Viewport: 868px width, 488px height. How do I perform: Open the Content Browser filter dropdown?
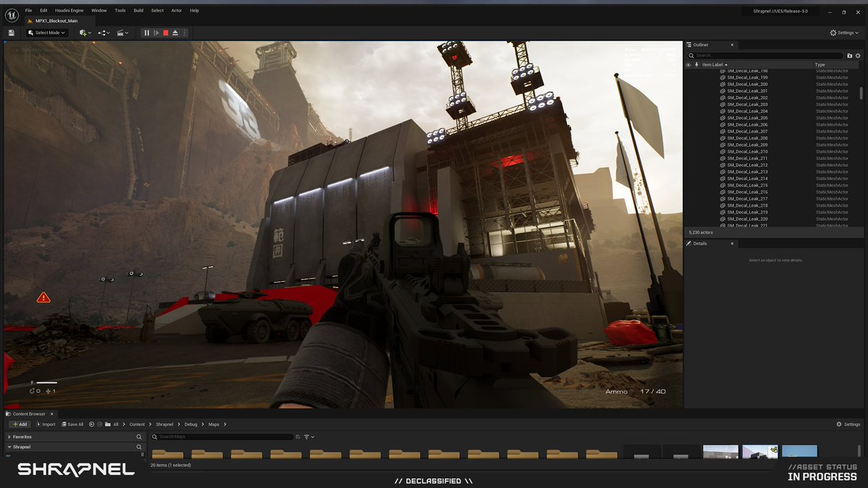[x=309, y=437]
